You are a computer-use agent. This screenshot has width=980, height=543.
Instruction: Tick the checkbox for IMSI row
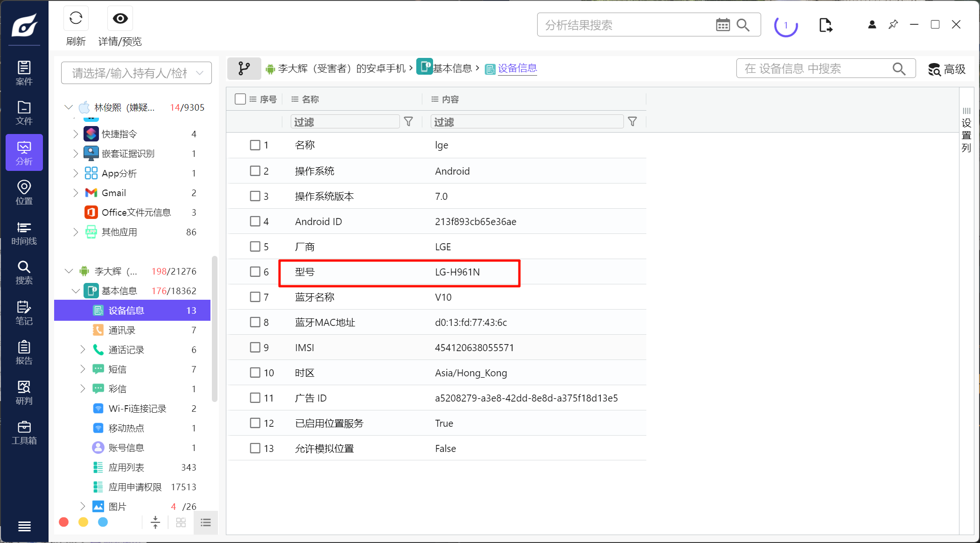(x=255, y=347)
